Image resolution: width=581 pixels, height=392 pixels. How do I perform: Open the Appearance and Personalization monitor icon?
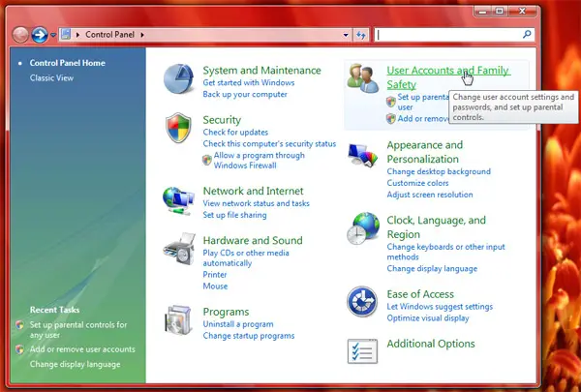pyautogui.click(x=363, y=155)
